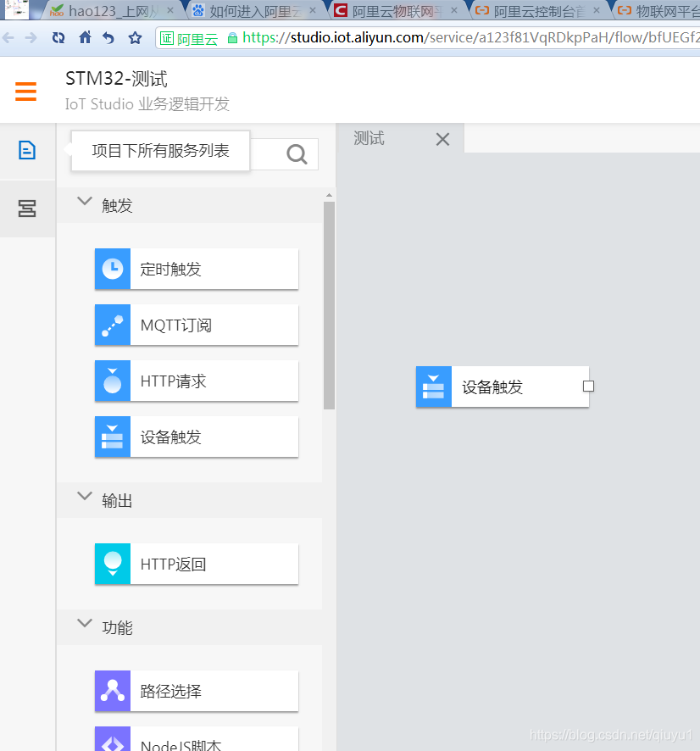Click the 输出 section heading

(117, 500)
